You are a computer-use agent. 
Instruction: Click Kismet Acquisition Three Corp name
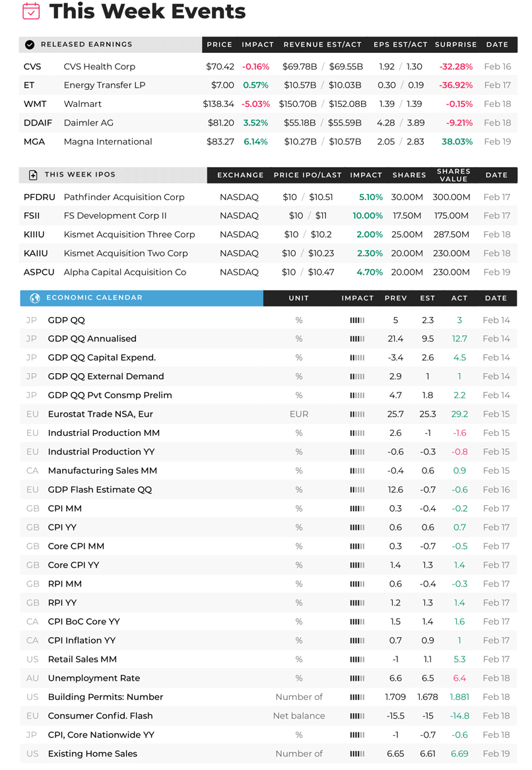(129, 234)
